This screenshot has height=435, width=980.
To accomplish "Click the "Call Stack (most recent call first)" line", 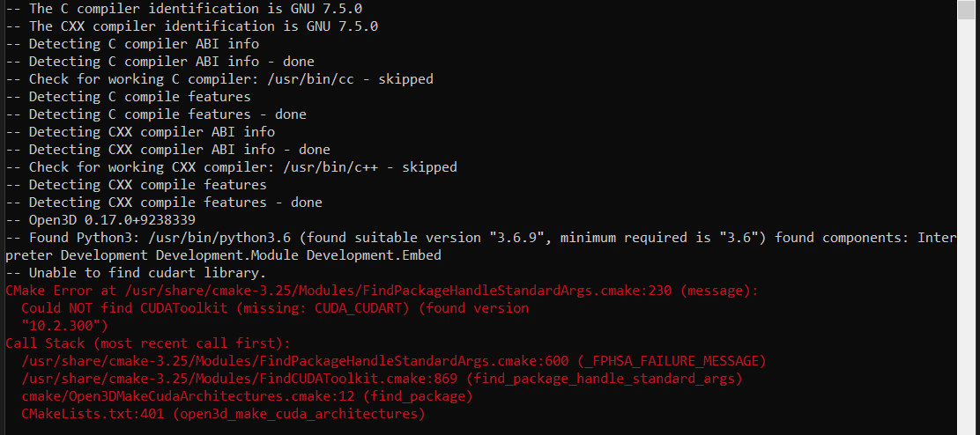I will point(148,343).
